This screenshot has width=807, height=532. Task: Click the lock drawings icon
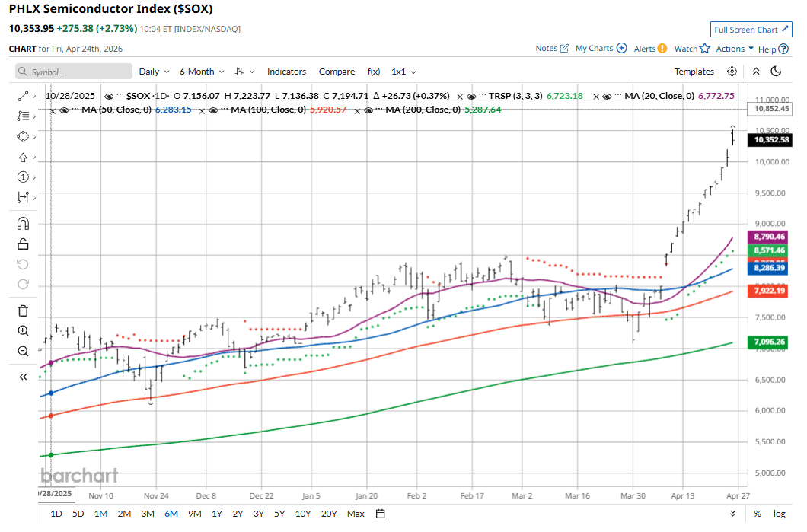pyautogui.click(x=23, y=244)
